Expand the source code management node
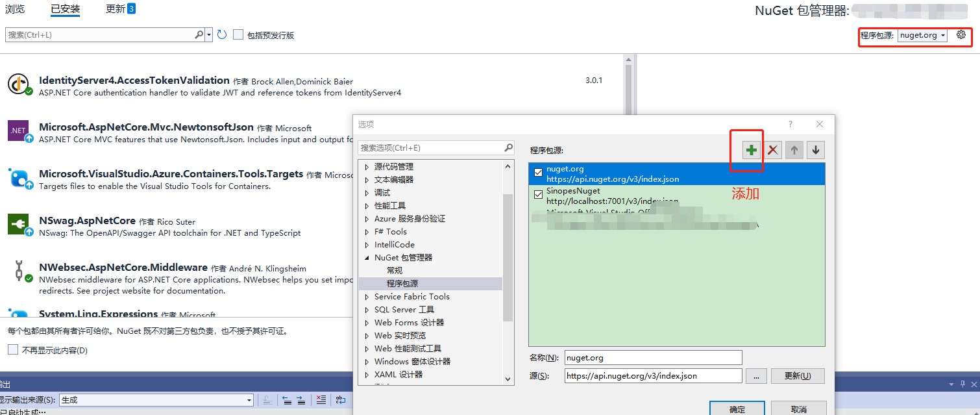 coord(367,167)
